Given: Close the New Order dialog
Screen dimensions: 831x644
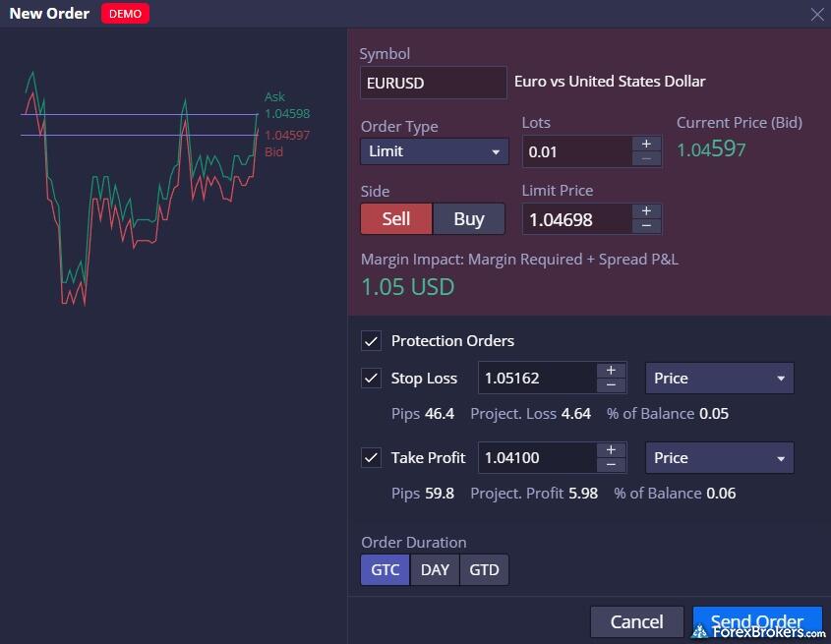Looking at the screenshot, I should (x=816, y=15).
